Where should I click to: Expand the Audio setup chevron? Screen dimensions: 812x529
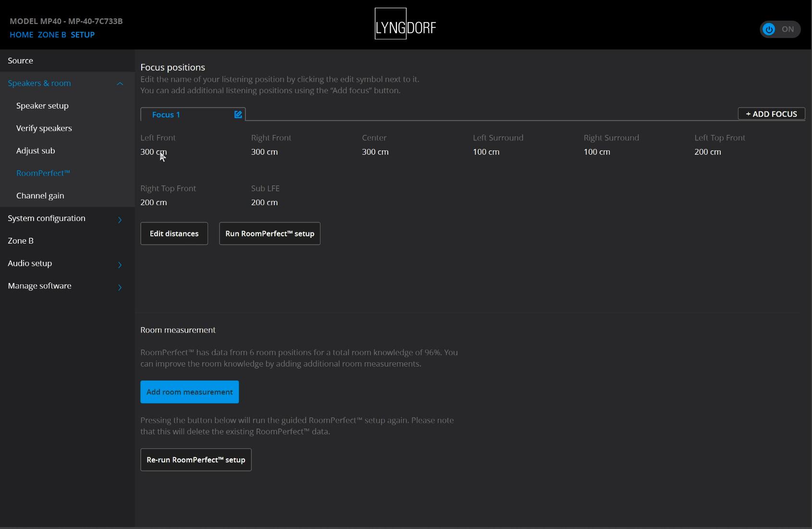click(120, 265)
